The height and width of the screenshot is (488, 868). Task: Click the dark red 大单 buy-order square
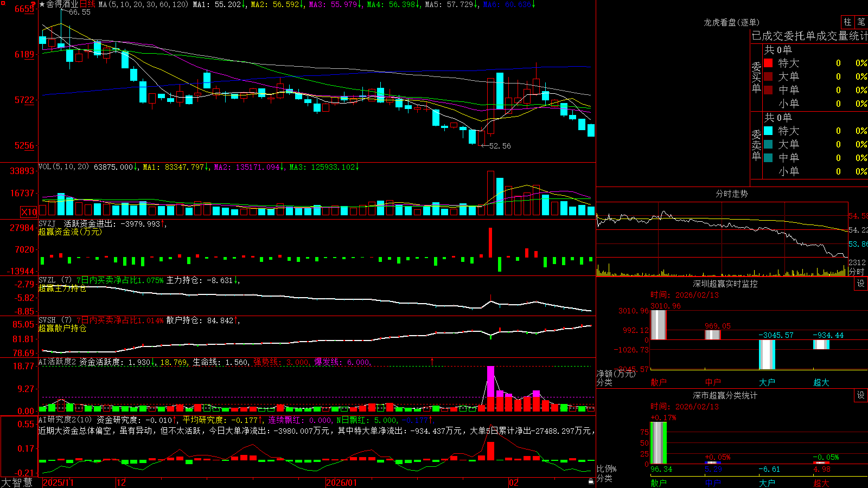coord(768,76)
